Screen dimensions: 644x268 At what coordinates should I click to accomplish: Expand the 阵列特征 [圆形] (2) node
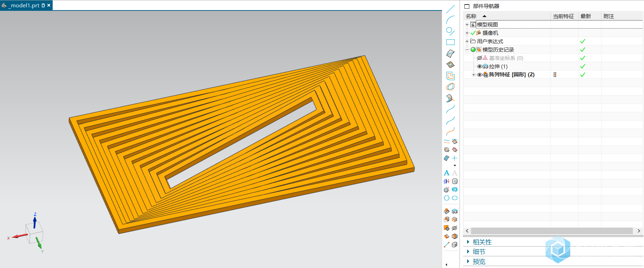click(x=473, y=75)
